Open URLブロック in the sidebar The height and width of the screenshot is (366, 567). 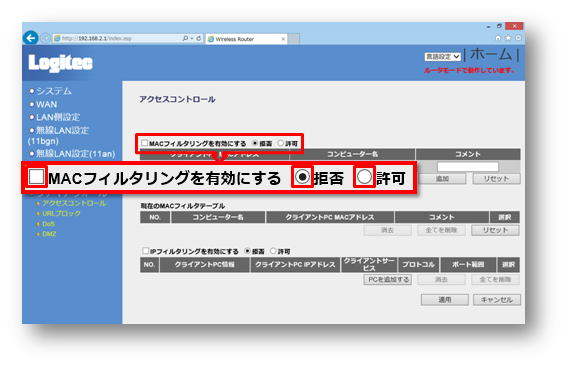pyautogui.click(x=61, y=213)
